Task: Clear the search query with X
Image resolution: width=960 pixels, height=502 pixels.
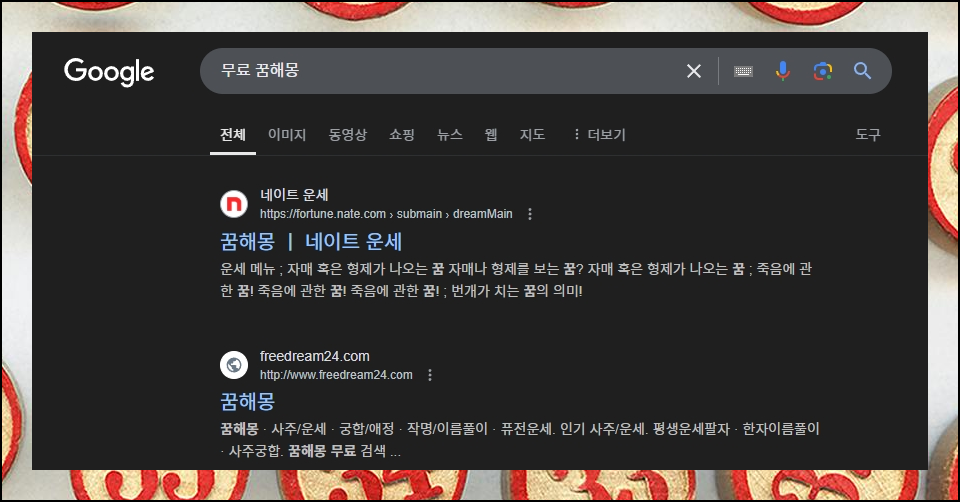Action: pyautogui.click(x=694, y=71)
